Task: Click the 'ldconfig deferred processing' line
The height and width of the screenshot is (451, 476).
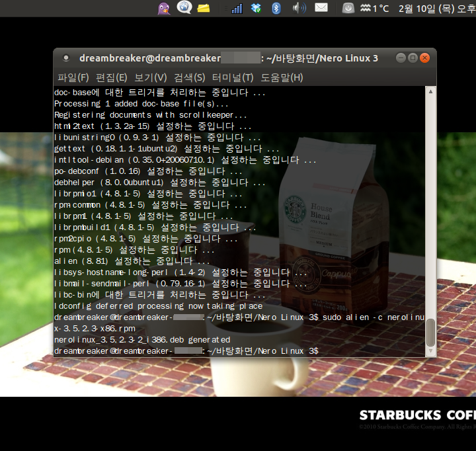Action: coord(158,306)
